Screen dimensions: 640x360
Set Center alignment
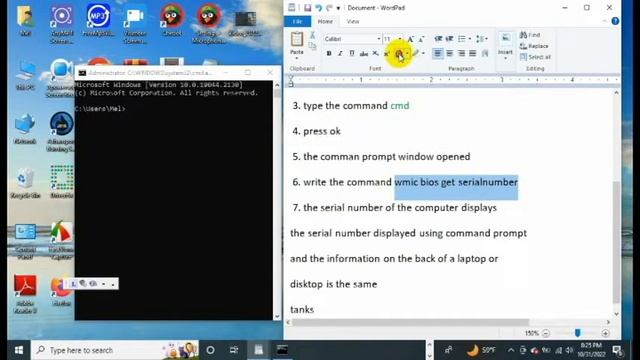tap(449, 53)
